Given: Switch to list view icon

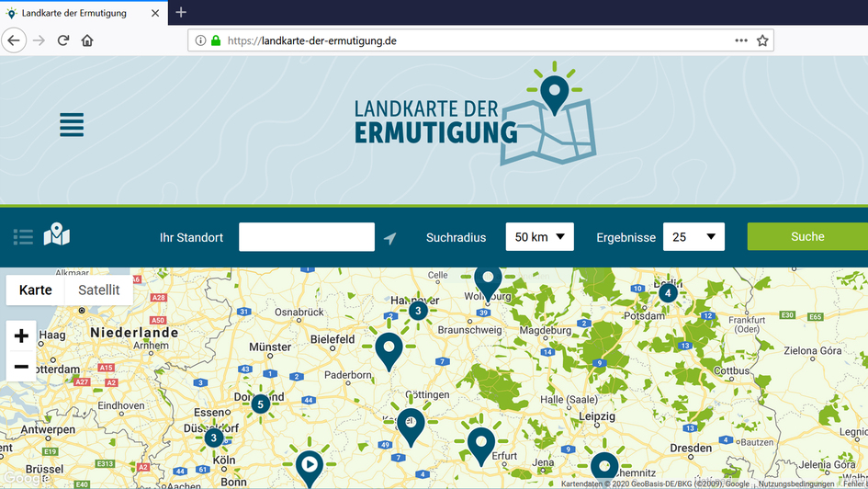Looking at the screenshot, I should click(23, 237).
